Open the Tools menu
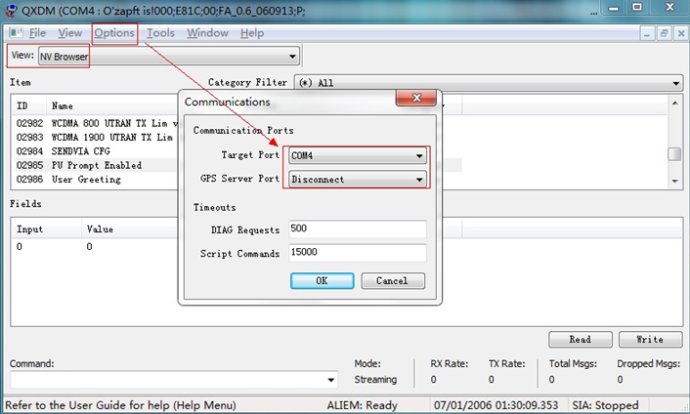This screenshot has width=690, height=414. click(160, 33)
